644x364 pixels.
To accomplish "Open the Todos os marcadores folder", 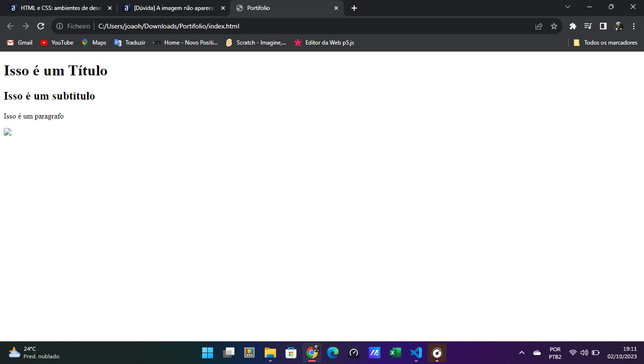I will pyautogui.click(x=605, y=43).
